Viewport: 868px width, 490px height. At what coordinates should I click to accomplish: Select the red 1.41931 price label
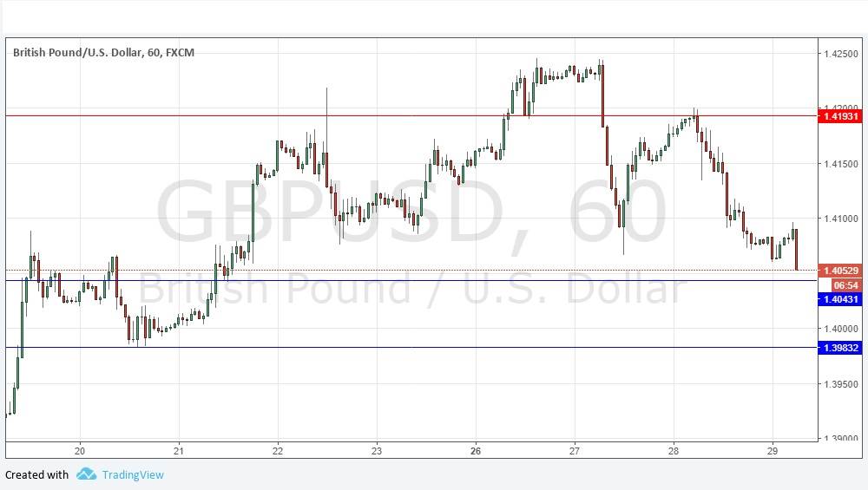click(839, 116)
